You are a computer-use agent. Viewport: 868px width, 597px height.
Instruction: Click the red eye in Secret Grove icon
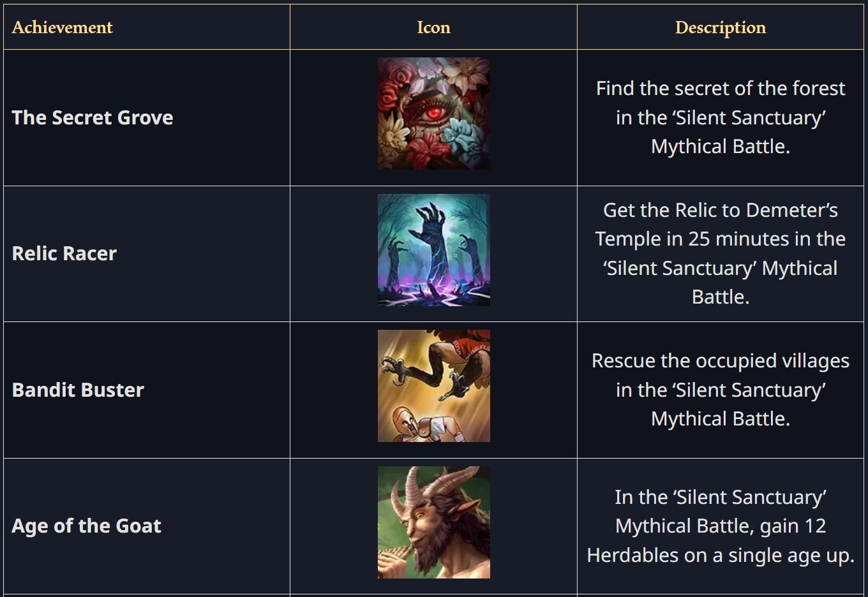435,114
